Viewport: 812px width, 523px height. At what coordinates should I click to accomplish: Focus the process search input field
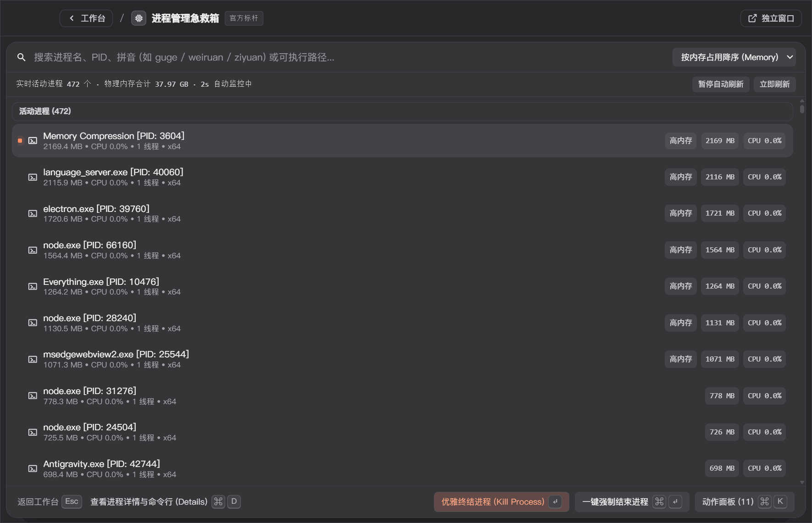[x=349, y=57]
